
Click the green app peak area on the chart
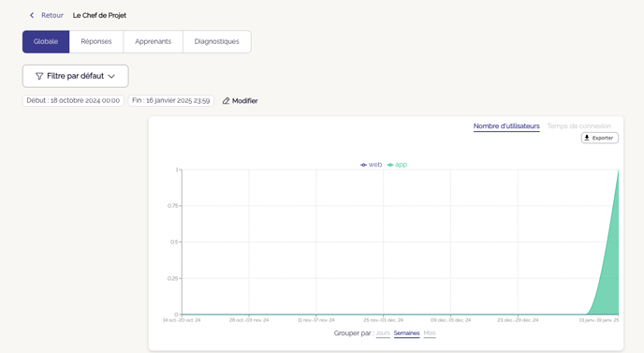click(x=610, y=267)
